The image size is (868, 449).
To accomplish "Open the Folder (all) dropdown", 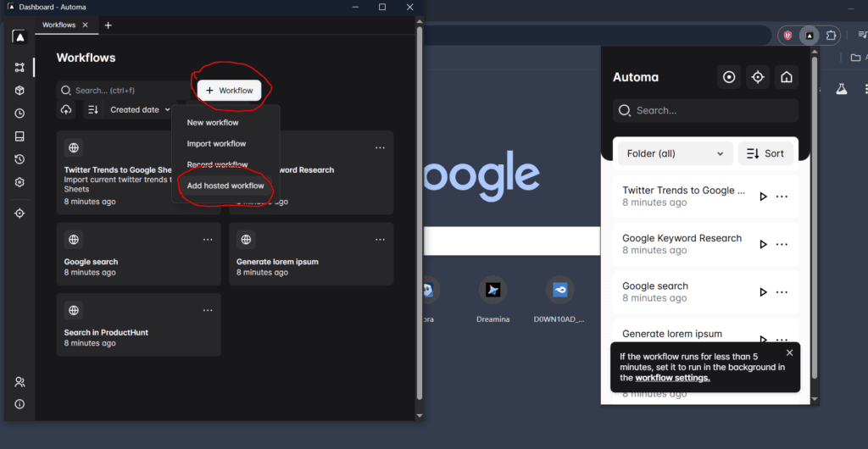I will point(675,153).
